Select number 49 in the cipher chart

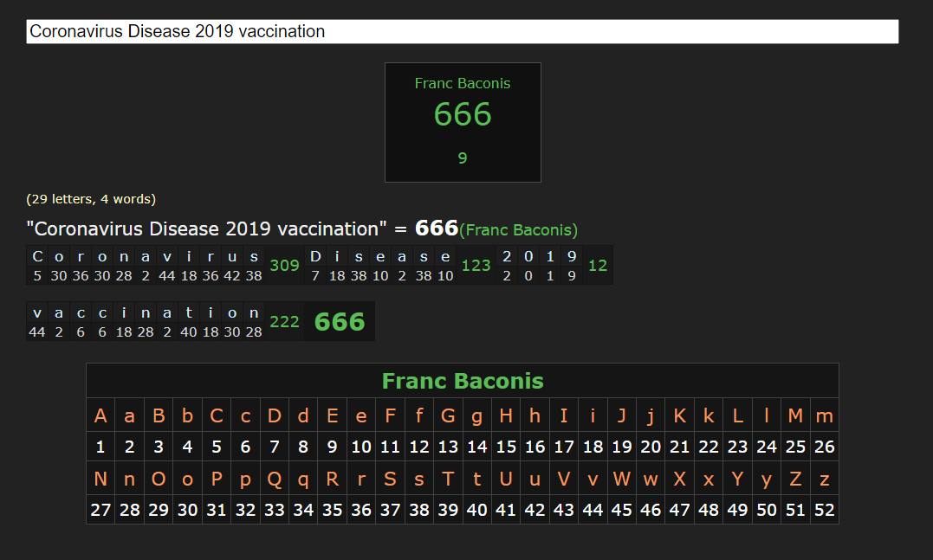tap(737, 510)
